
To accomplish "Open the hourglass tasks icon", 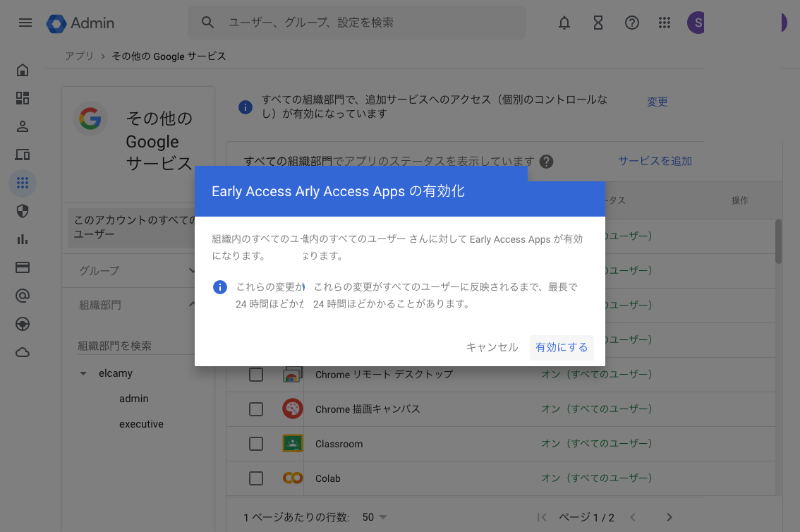I will (x=598, y=23).
